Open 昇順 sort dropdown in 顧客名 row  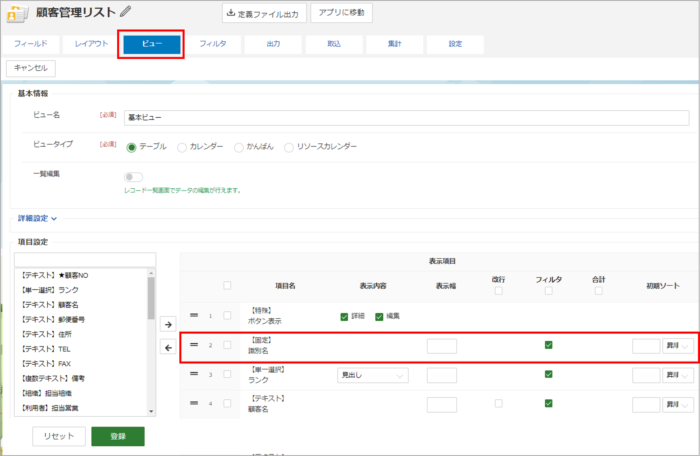[678, 405]
